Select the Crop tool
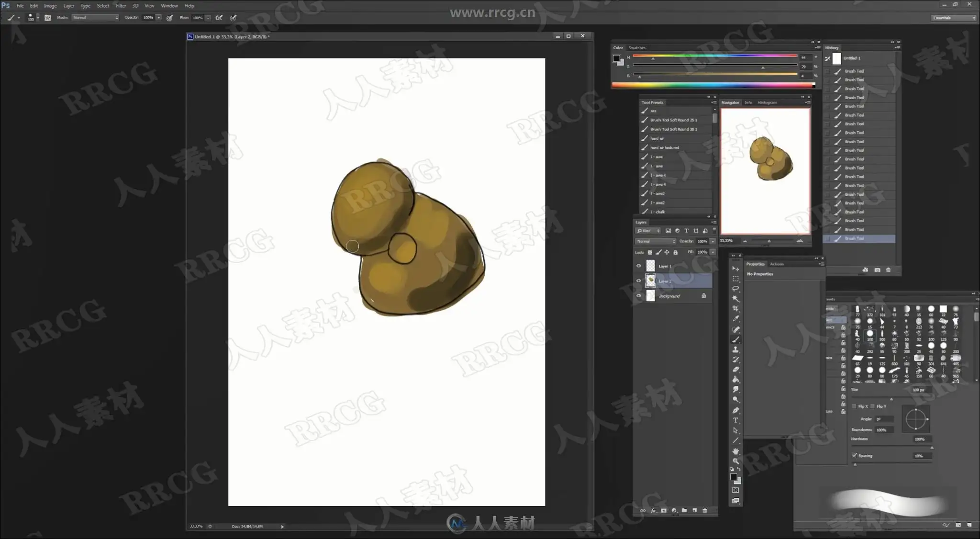The width and height of the screenshot is (980, 539). coord(735,309)
